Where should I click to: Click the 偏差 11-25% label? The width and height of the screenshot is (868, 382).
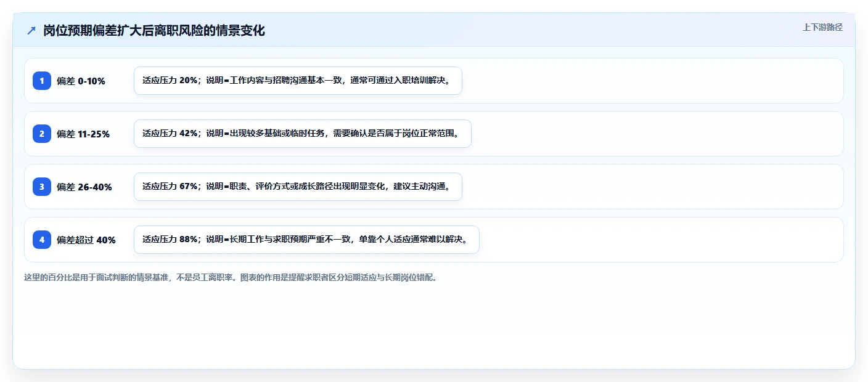click(83, 134)
